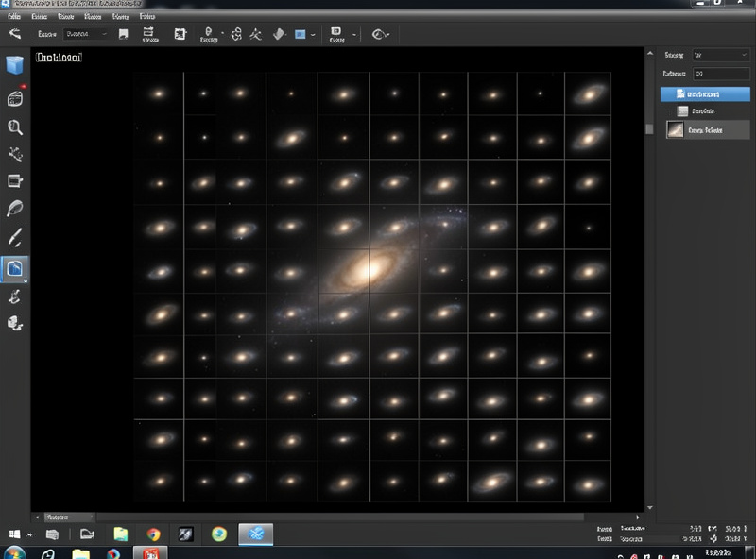Select the paint bucket tool at the sidebar bottom
Viewport: 756px width, 559px height.
click(15, 323)
